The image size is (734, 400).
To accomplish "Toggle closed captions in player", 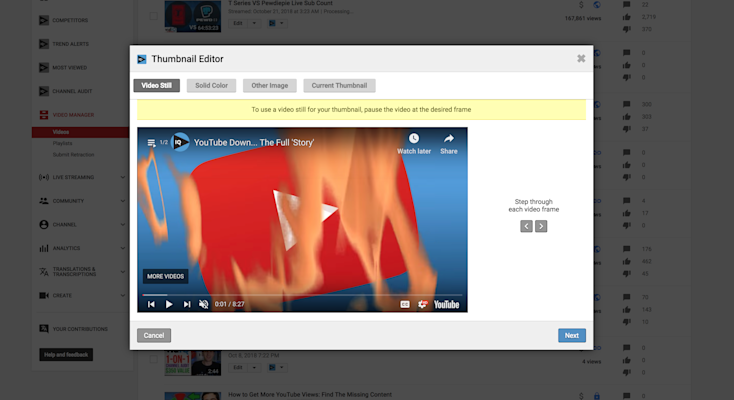I will point(405,304).
